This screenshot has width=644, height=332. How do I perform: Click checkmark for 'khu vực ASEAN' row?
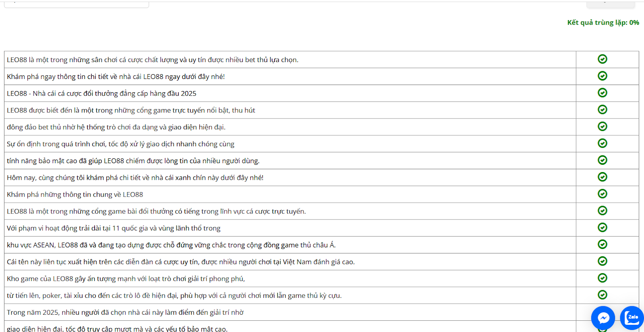602,245
